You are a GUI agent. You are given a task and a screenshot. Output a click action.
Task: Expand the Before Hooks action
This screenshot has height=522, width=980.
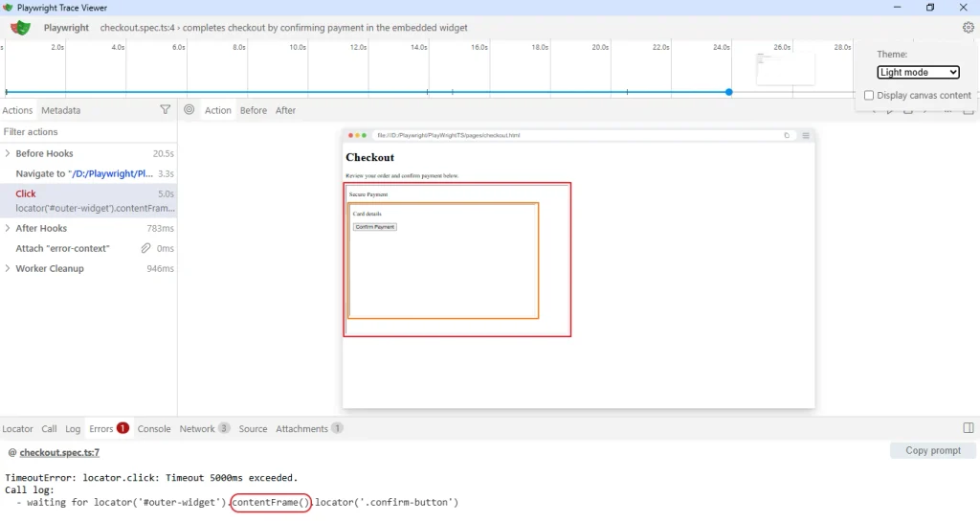8,153
